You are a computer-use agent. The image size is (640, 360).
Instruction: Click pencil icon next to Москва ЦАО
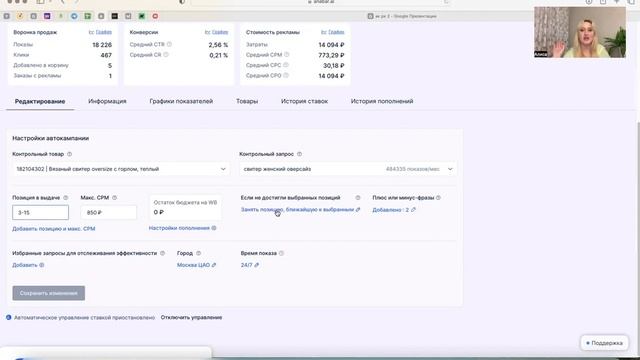213,265
